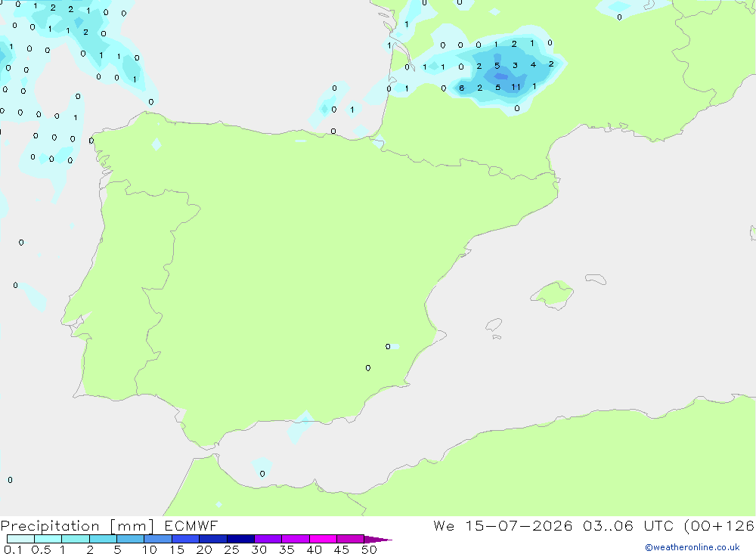Click the "We 15-07-2026" date text
756x554 pixels.
(x=503, y=525)
